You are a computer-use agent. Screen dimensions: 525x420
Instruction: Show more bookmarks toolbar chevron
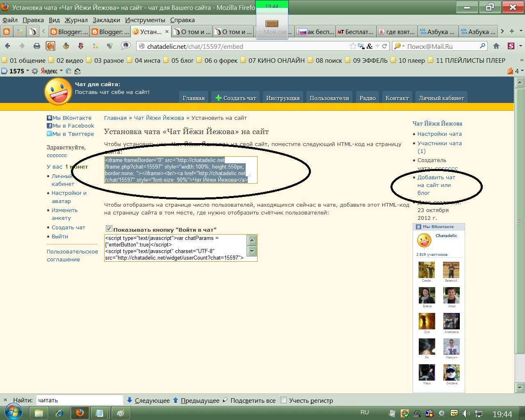click(521, 60)
